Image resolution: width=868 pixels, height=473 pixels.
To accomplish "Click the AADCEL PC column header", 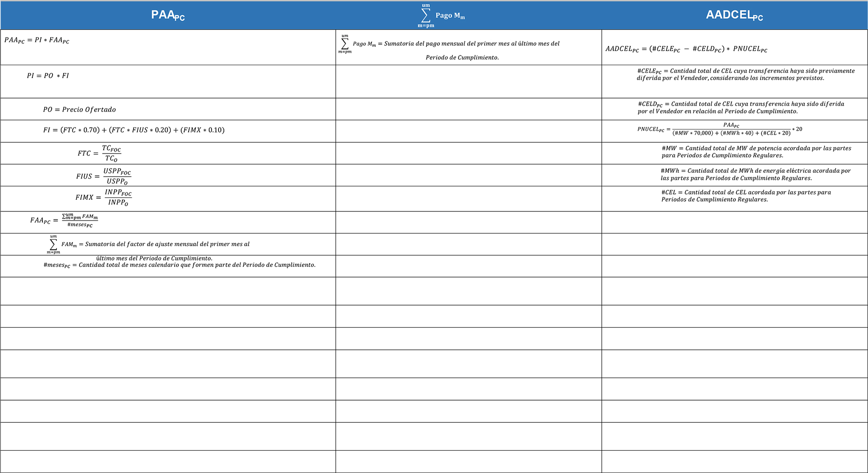I will [734, 15].
